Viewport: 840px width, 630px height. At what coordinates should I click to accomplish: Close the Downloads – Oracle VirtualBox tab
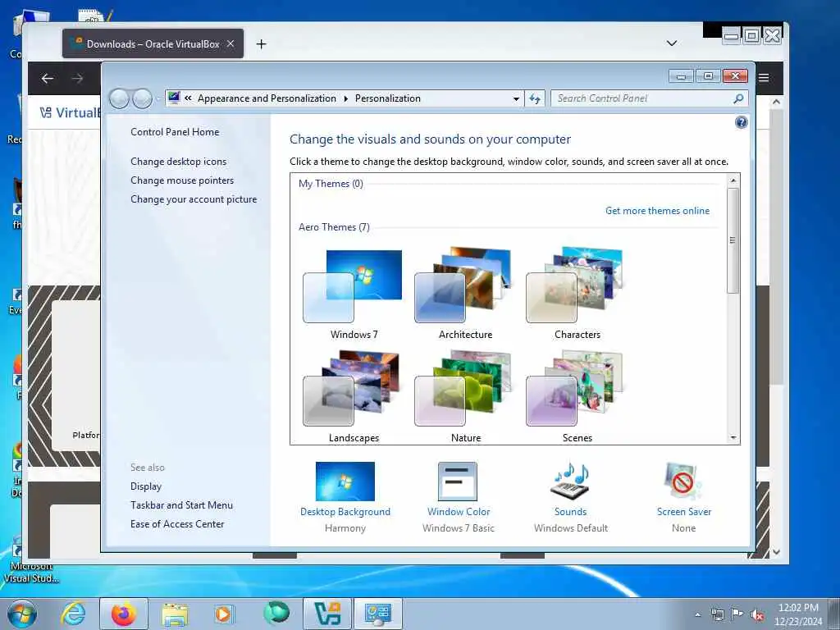231,44
